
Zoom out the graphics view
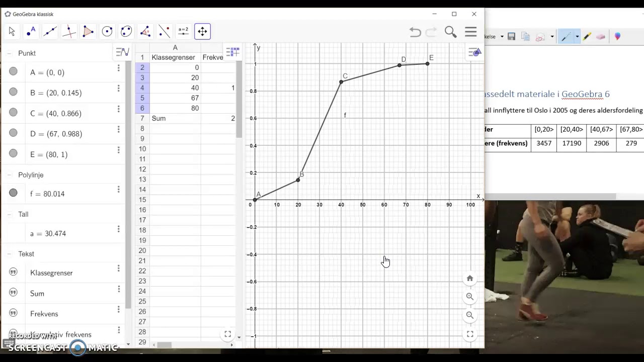(470, 315)
